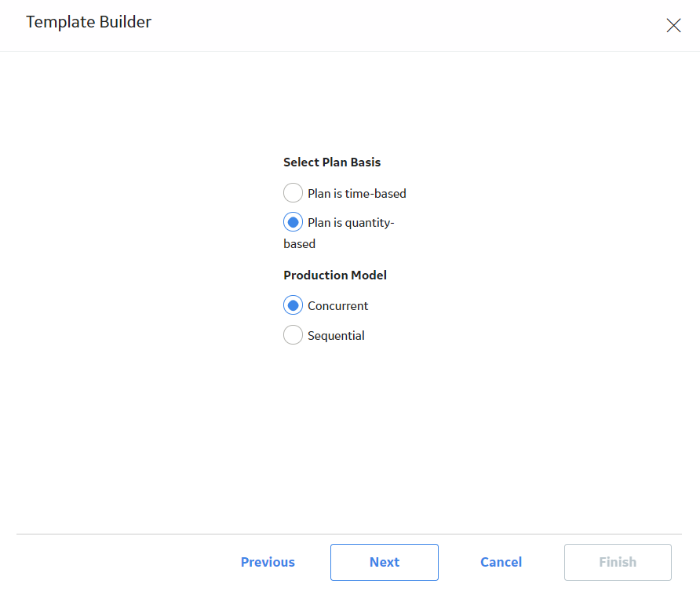The height and width of the screenshot is (591, 700).
Task: Switch production model to Sequential radio
Action: [x=293, y=335]
